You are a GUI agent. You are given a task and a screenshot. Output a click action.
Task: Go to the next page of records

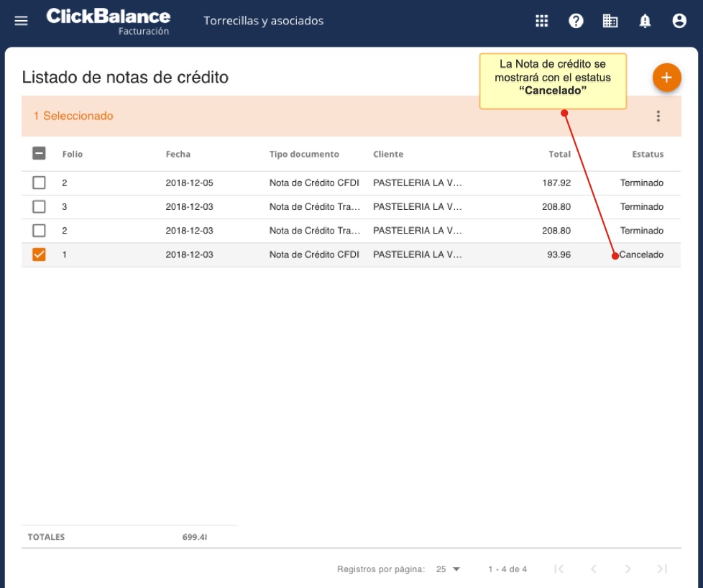point(628,569)
